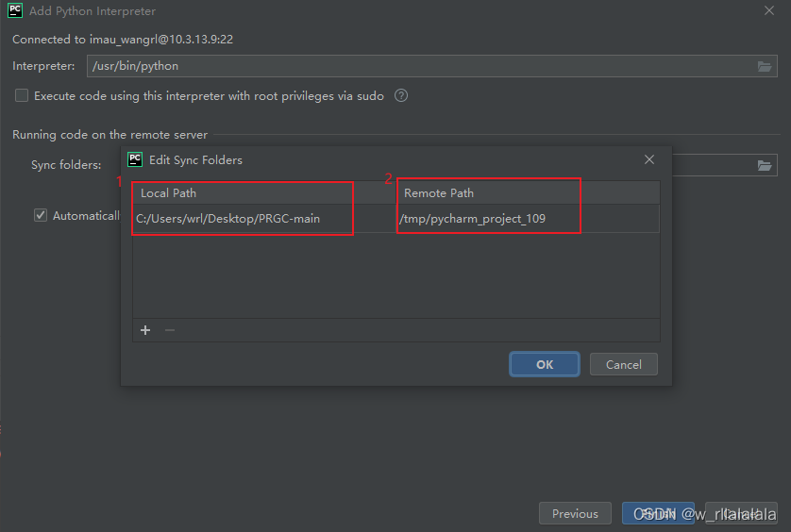791x532 pixels.
Task: Click the 'Sync folders:' label
Action: 66,165
